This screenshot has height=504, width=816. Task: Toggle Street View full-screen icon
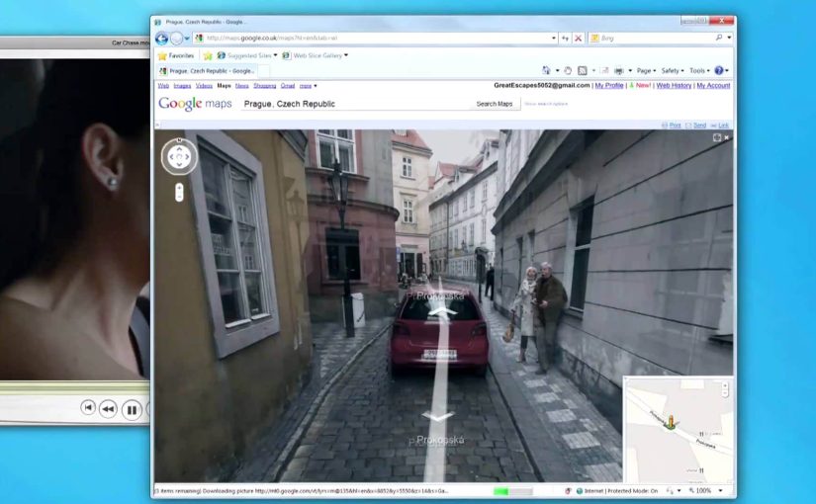tap(717, 137)
